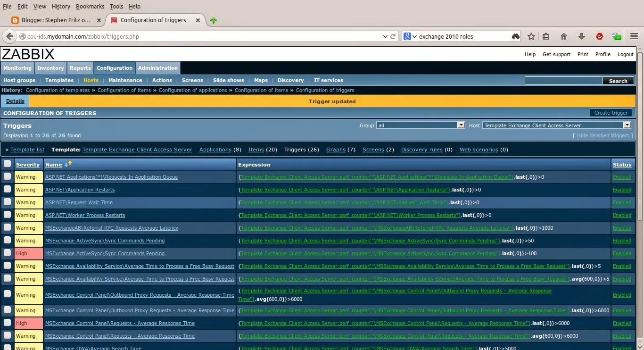Open the Bookmarks menu

(90, 6)
